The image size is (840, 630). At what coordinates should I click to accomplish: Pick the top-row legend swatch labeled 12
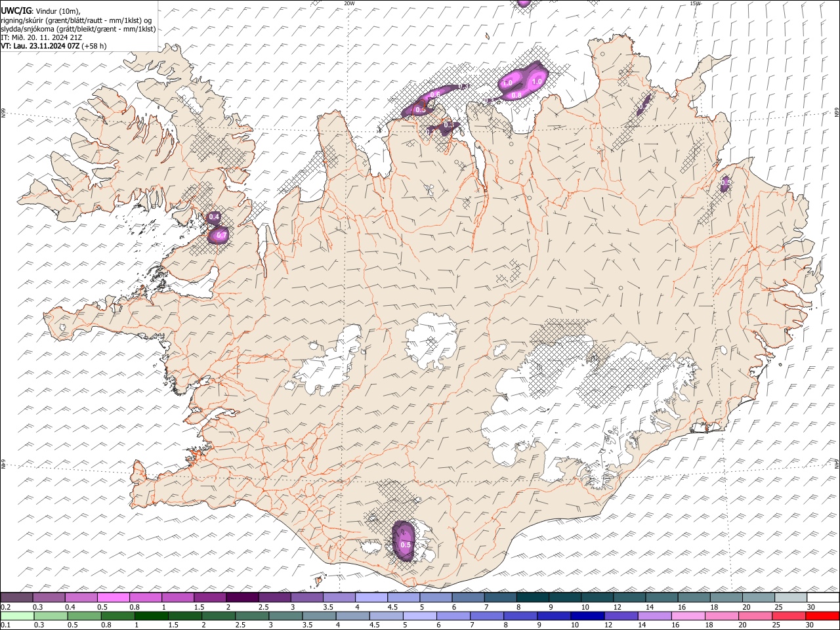click(630, 598)
